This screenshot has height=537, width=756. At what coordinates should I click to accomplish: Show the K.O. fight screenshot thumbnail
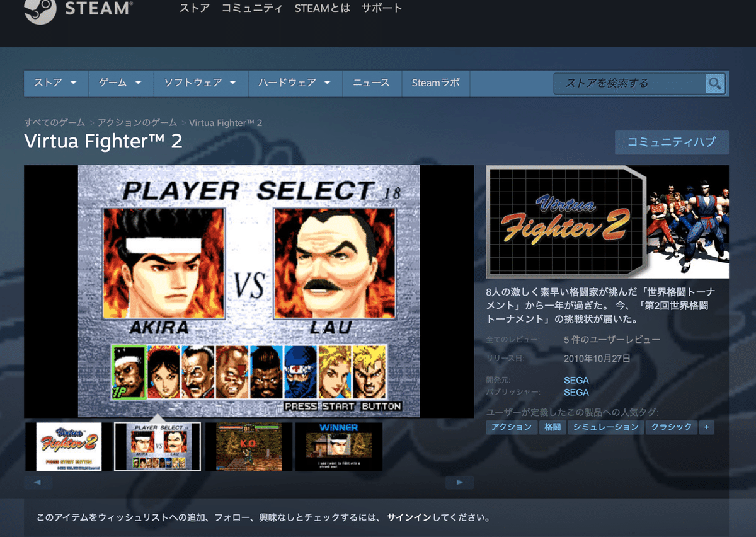[x=249, y=447]
